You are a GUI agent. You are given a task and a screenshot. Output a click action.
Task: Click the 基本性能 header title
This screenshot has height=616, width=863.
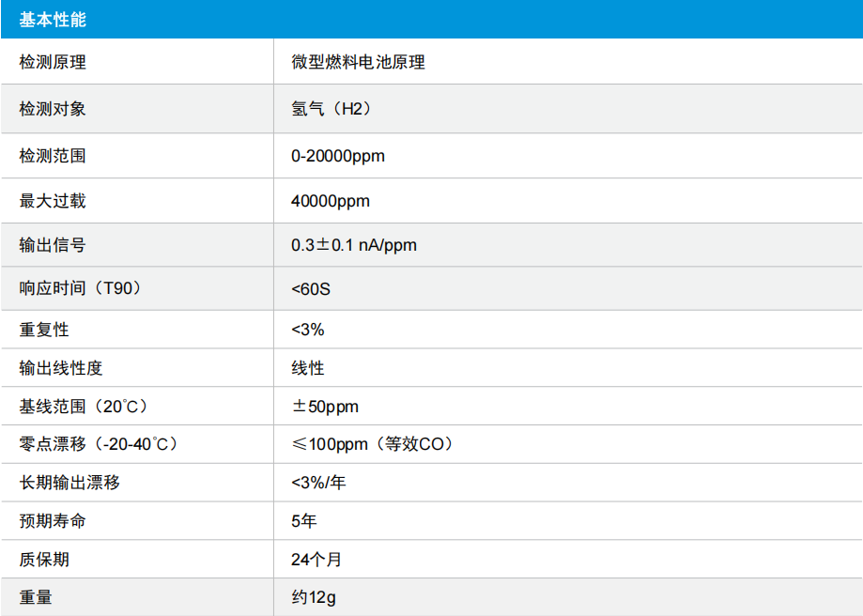point(53,20)
